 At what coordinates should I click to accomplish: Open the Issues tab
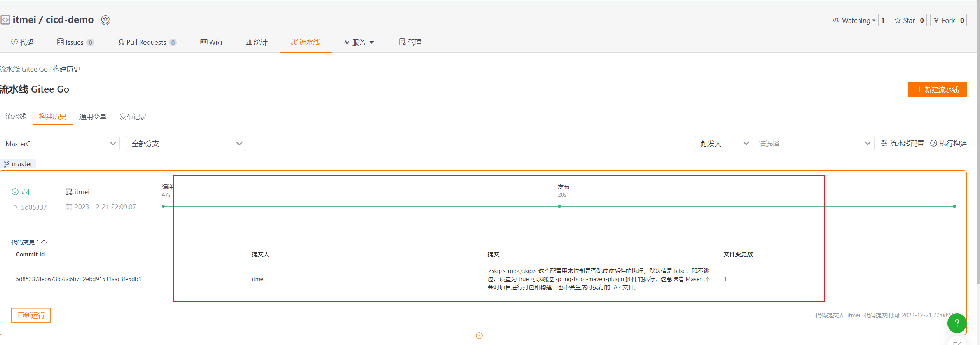(75, 42)
